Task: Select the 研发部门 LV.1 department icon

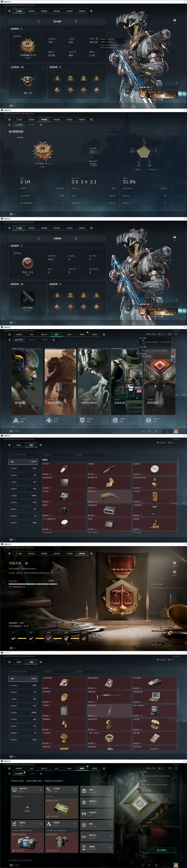Action: click(148, 420)
